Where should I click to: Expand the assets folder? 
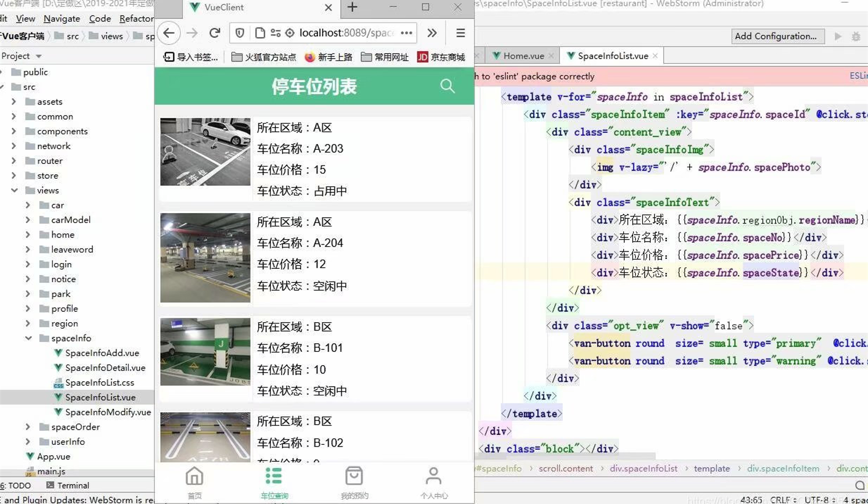pos(14,102)
